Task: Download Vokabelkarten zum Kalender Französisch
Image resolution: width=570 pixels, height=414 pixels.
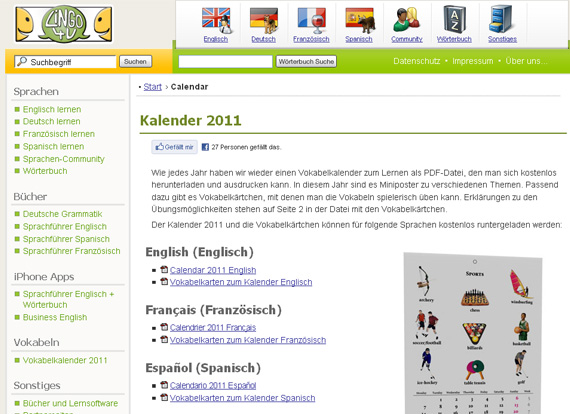Action: coord(248,340)
